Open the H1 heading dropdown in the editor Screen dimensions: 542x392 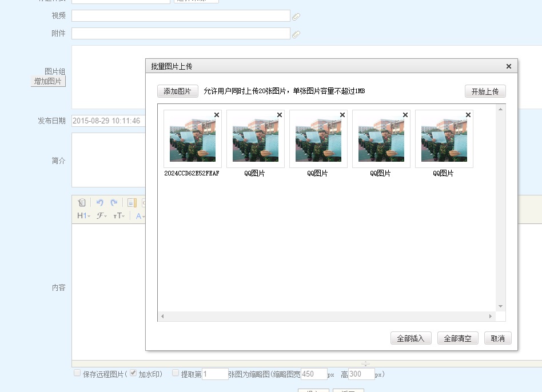[x=83, y=216]
